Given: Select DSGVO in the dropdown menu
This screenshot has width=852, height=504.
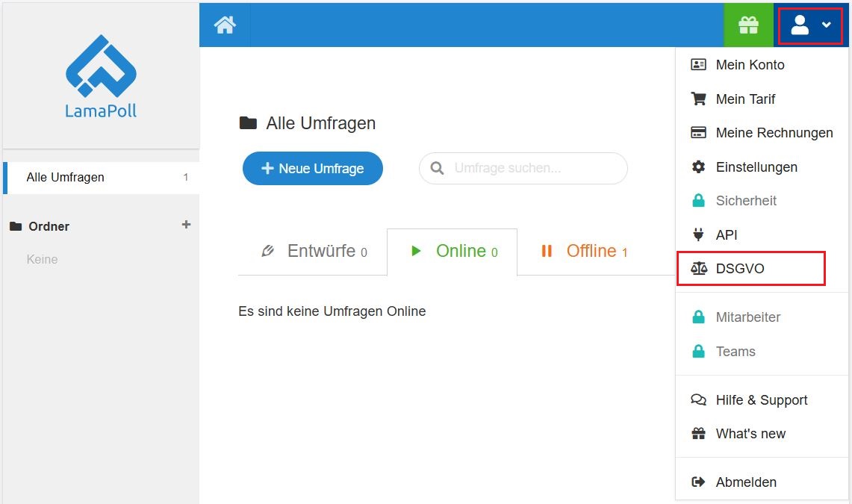Looking at the screenshot, I should click(x=739, y=269).
